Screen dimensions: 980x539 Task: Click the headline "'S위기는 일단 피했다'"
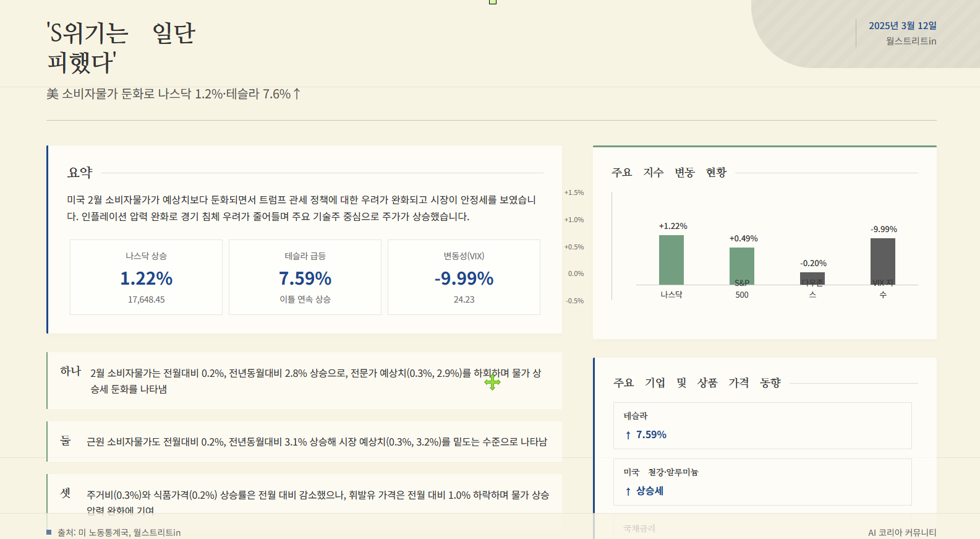click(121, 48)
